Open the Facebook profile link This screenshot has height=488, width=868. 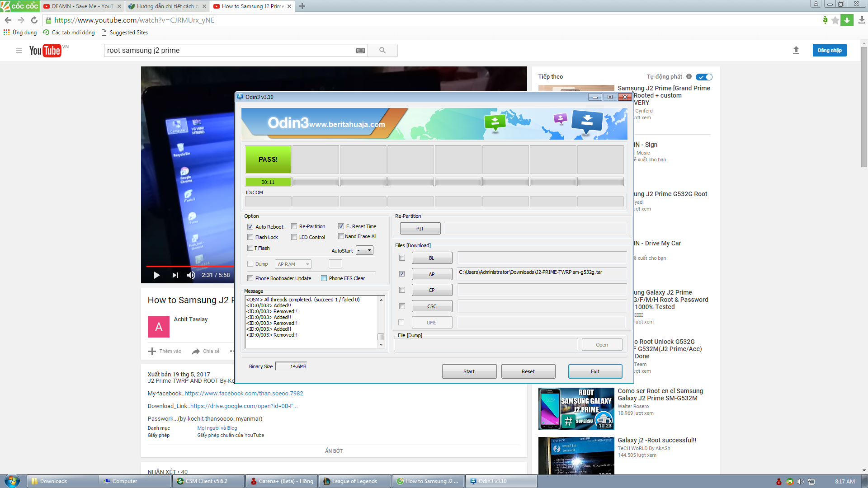(244, 394)
